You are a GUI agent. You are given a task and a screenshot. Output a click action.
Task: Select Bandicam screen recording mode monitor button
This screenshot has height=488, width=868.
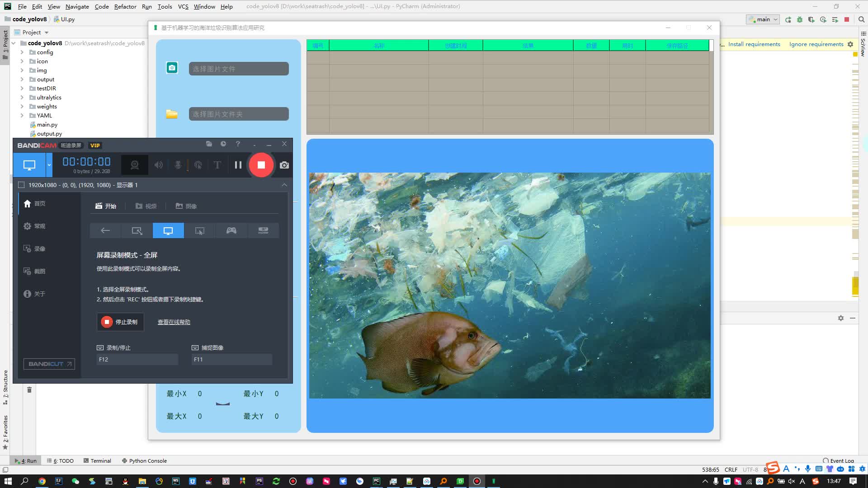pyautogui.click(x=29, y=165)
